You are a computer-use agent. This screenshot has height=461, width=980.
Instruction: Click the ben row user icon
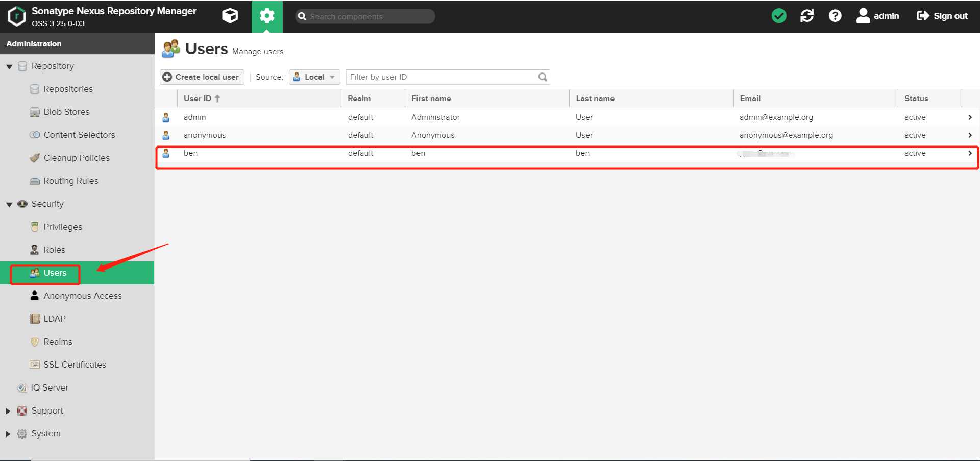click(166, 153)
